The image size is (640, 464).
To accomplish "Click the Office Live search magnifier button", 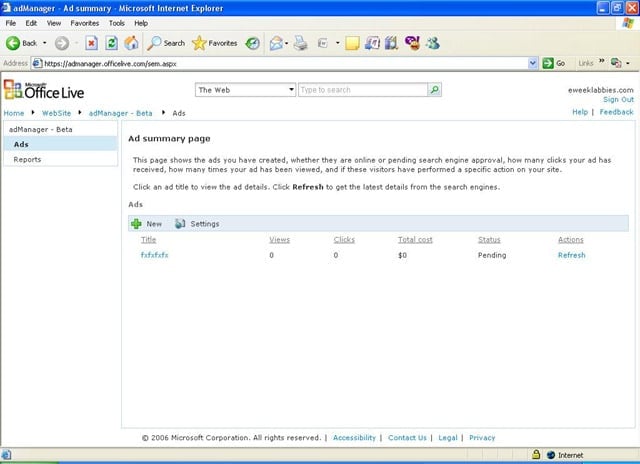I will point(435,89).
